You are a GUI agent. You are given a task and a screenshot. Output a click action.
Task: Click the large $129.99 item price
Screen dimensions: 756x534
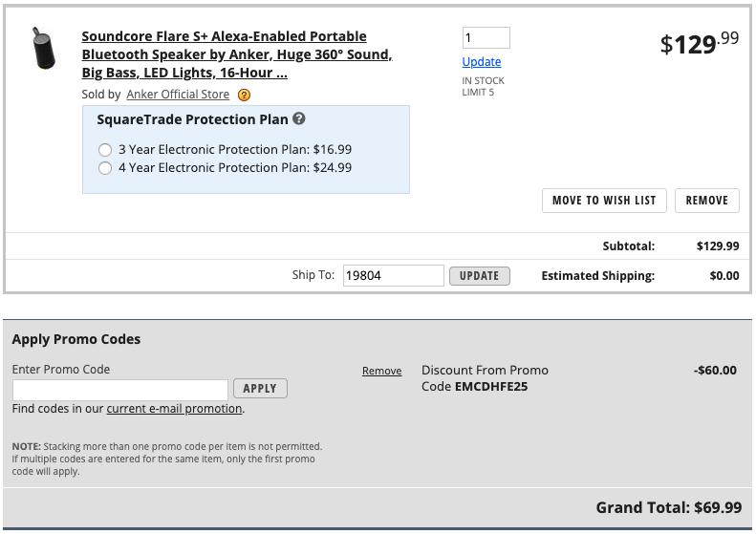point(699,43)
